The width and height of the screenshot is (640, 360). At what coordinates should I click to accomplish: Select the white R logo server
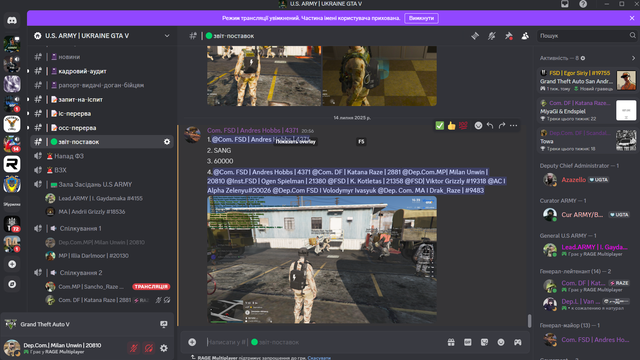point(12,164)
